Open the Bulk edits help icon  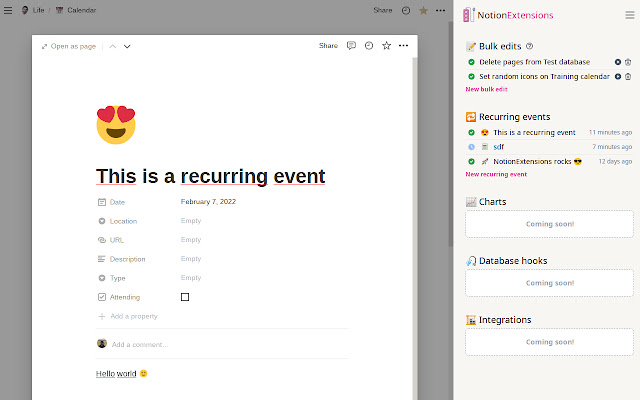pyautogui.click(x=529, y=46)
